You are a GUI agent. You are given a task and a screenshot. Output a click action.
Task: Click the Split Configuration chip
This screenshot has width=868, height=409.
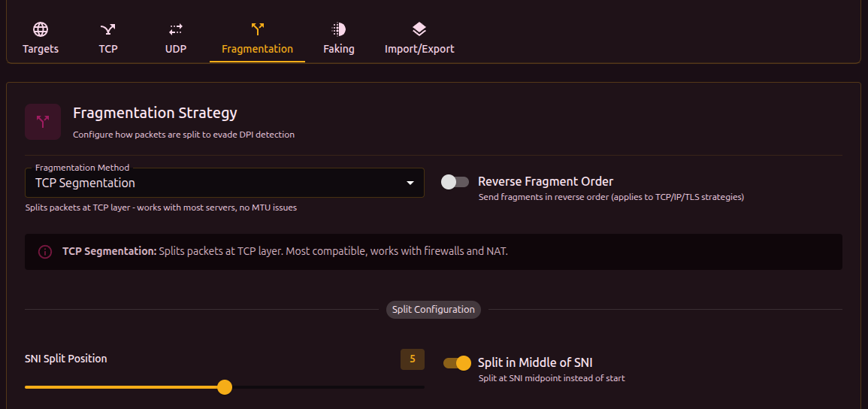tap(434, 309)
